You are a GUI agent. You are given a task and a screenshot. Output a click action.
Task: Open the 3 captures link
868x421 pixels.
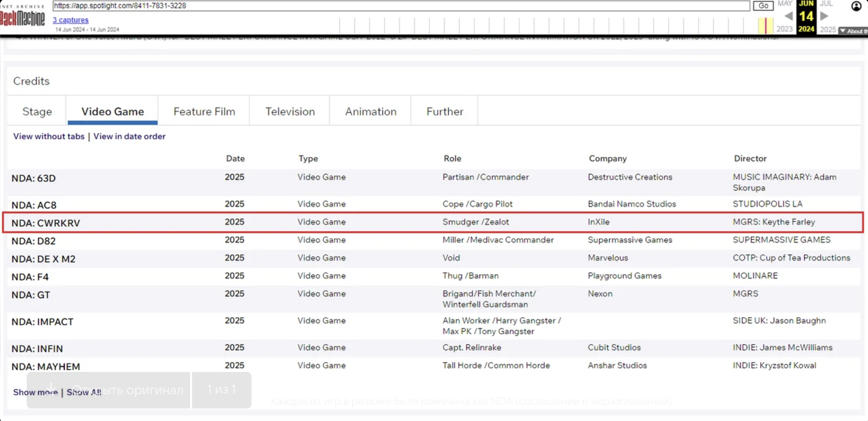coord(71,20)
